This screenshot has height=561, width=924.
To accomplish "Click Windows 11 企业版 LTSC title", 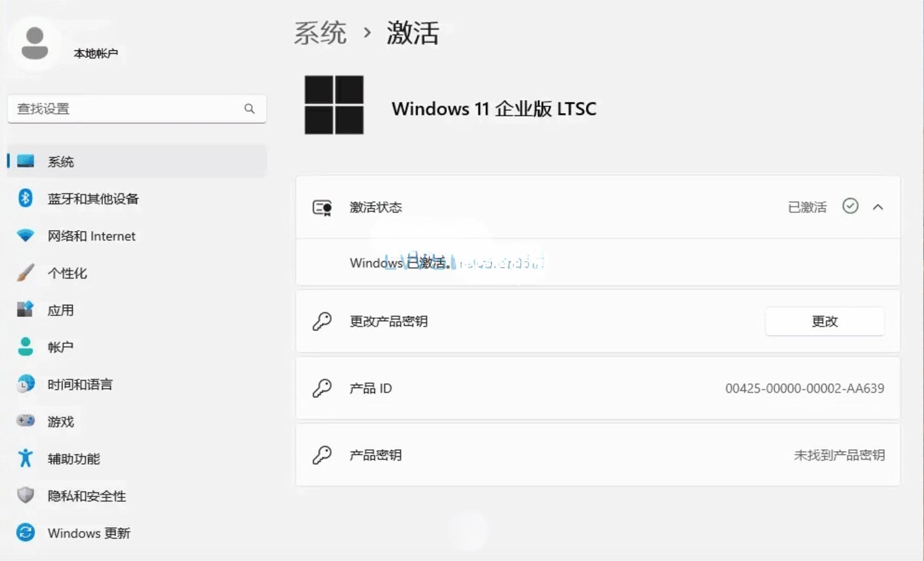I will pyautogui.click(x=494, y=109).
